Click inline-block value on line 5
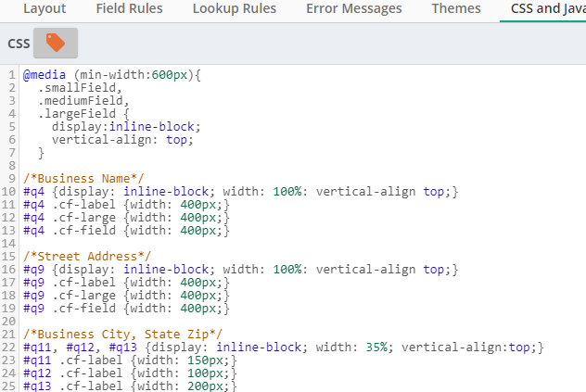Image resolution: width=586 pixels, height=392 pixels. tap(152, 127)
